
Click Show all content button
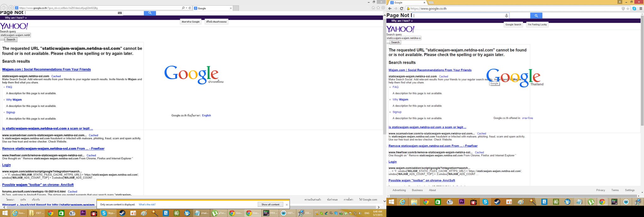270,204
